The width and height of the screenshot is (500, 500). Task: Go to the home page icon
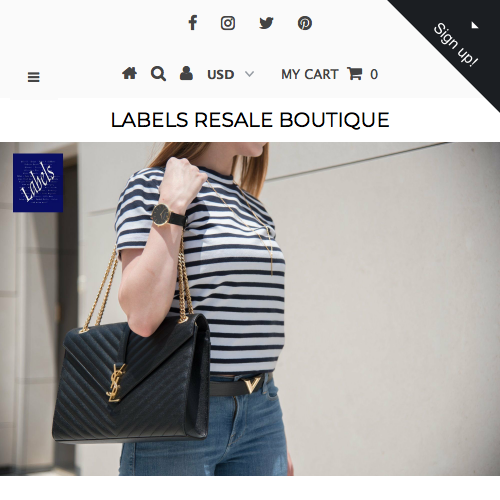(129, 73)
